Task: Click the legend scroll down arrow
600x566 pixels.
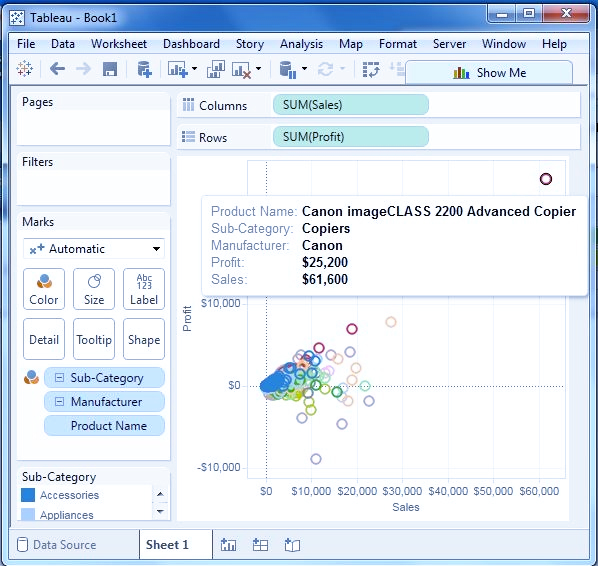Action: [x=160, y=511]
